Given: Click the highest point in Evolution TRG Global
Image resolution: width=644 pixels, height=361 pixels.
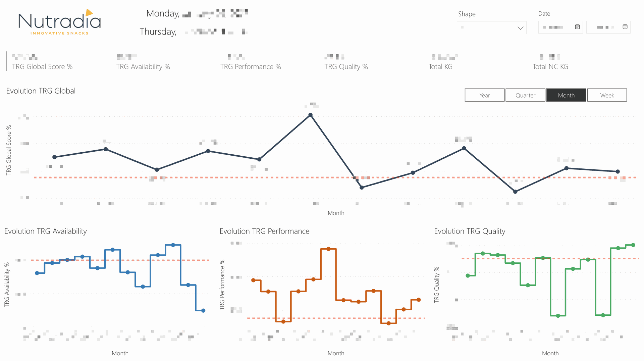Looking at the screenshot, I should (311, 115).
